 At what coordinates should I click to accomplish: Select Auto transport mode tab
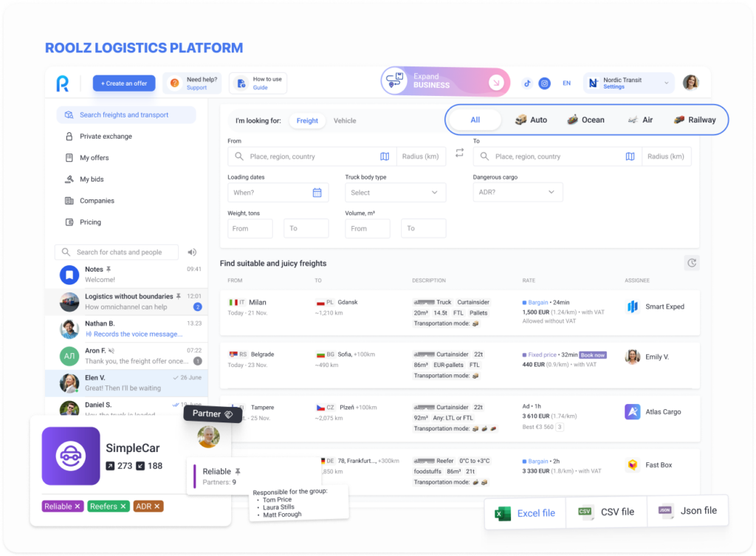pyautogui.click(x=532, y=120)
